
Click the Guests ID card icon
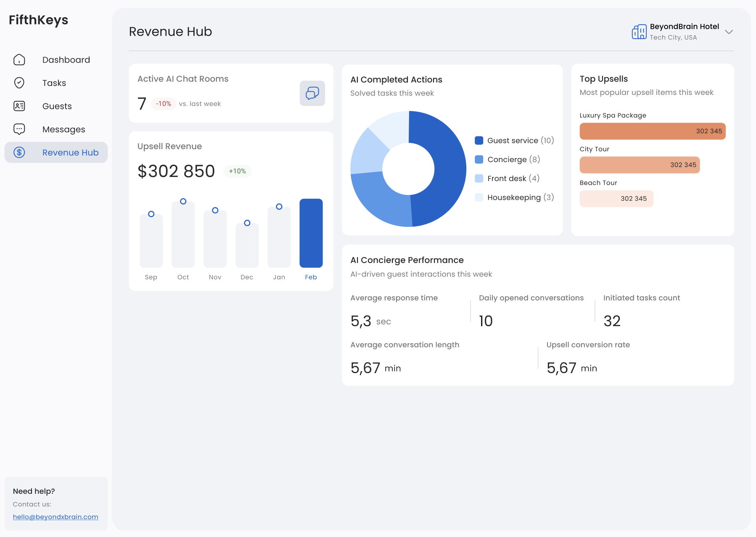click(19, 106)
